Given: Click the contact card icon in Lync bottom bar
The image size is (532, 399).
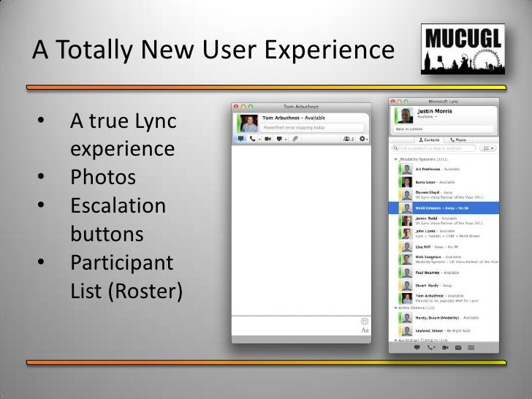Looking at the screenshot, I should click(471, 347).
